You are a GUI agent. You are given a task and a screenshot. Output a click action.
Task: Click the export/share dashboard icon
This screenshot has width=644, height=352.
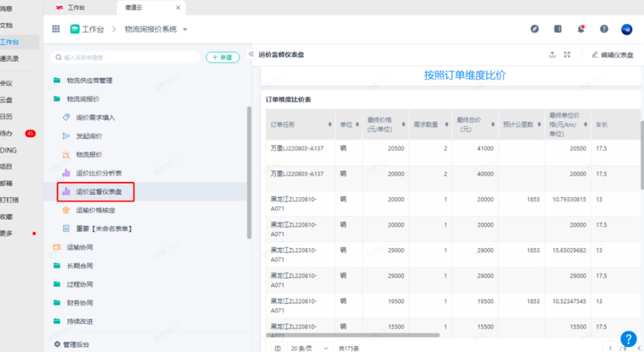[552, 55]
